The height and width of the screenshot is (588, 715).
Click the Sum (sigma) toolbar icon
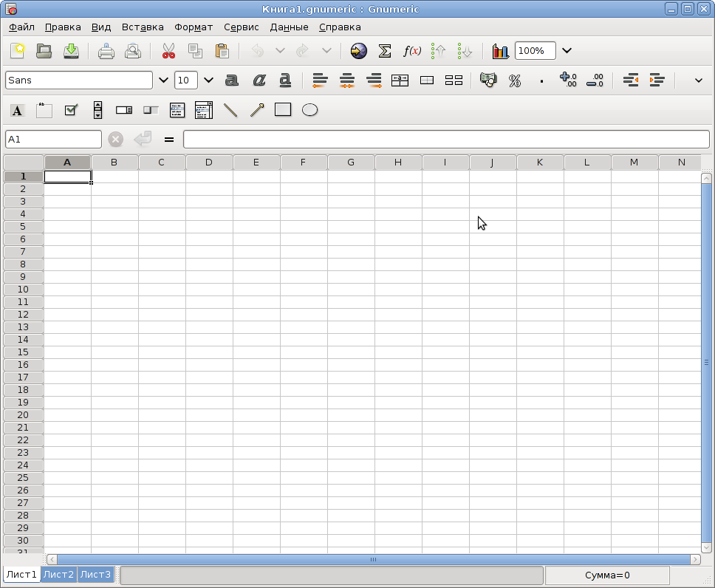coord(385,51)
